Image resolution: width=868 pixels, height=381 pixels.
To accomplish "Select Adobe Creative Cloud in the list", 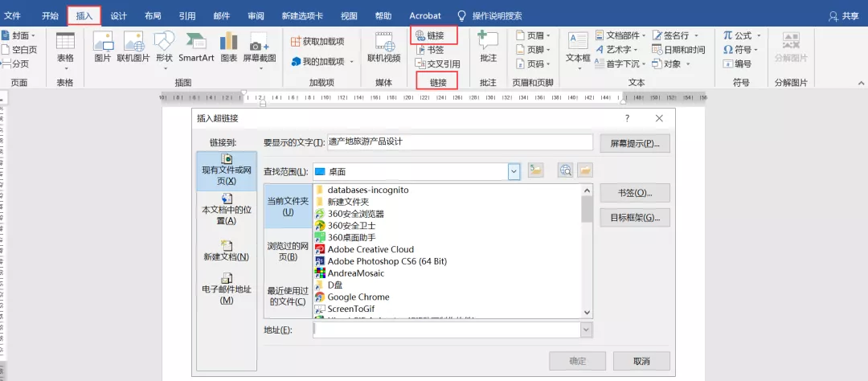I will pyautogui.click(x=364, y=249).
